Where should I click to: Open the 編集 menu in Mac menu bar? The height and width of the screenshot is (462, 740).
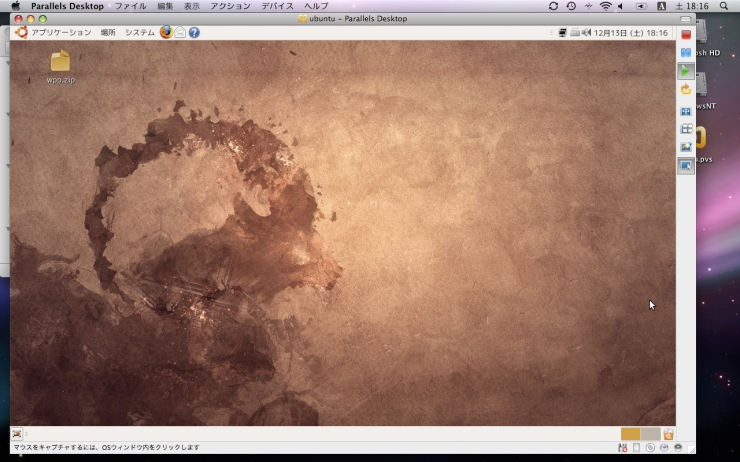tap(165, 6)
